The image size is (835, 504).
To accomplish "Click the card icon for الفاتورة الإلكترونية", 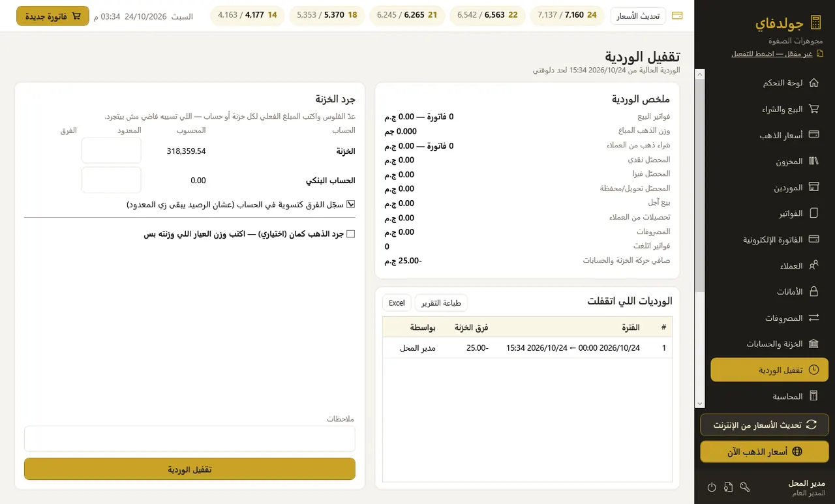I will 813,239.
